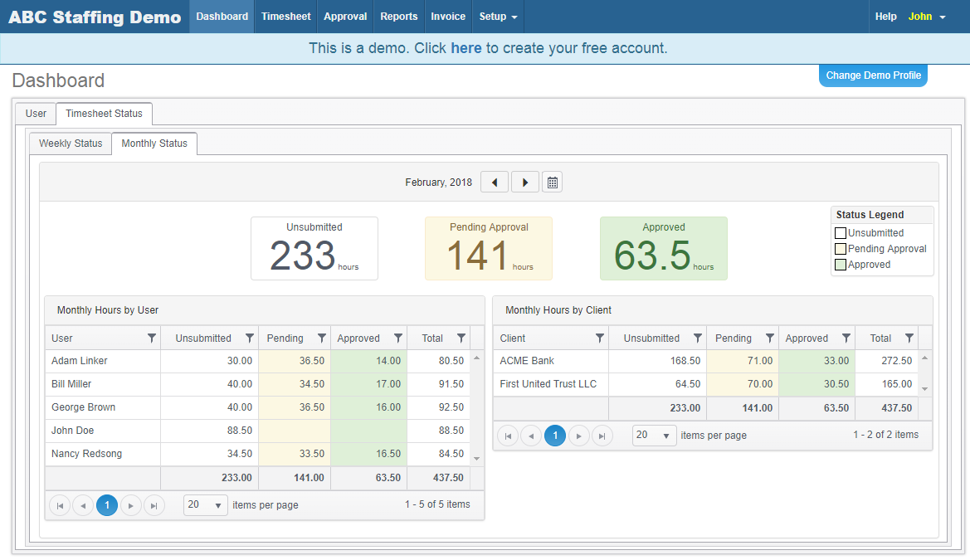Image resolution: width=970 pixels, height=560 pixels.
Task: Open the John user account dropdown
Action: click(x=927, y=17)
